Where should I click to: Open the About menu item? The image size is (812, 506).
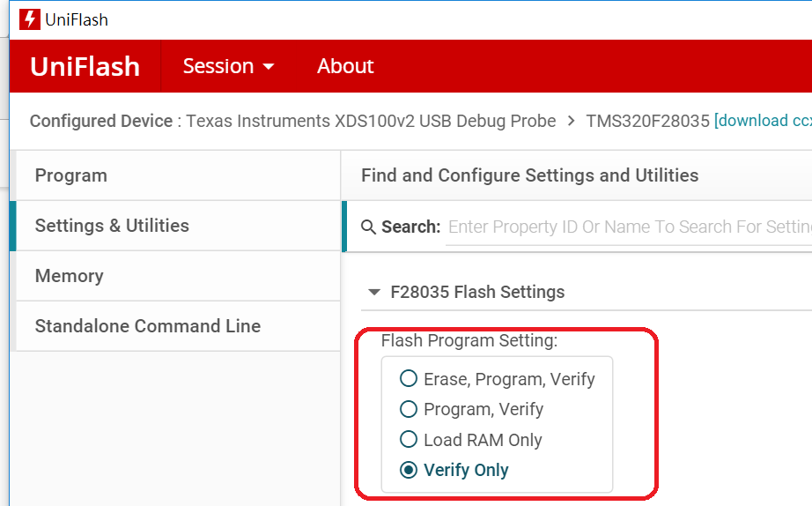[x=345, y=66]
